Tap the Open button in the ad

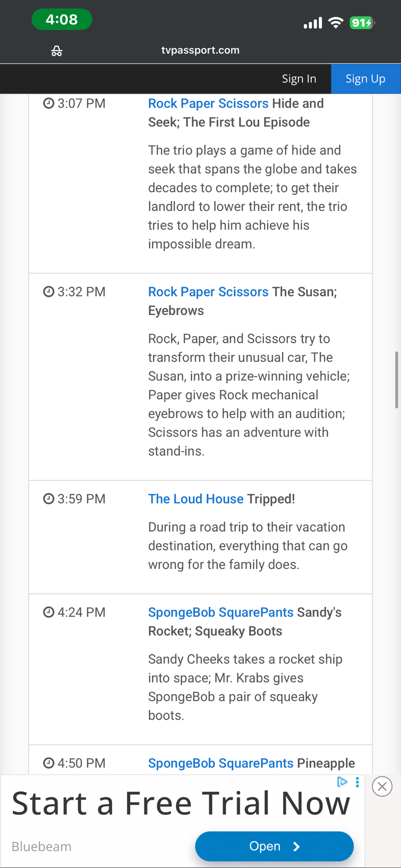coord(274,846)
